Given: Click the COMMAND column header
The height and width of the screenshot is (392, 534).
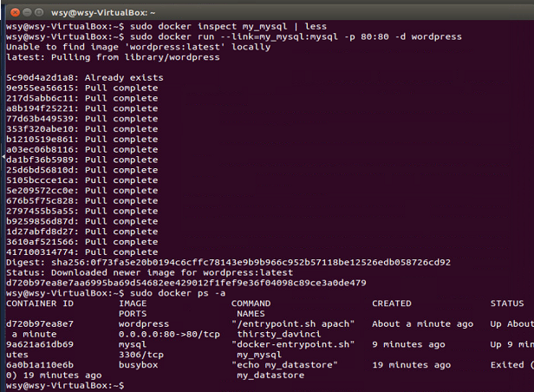Looking at the screenshot, I should coord(251,304).
